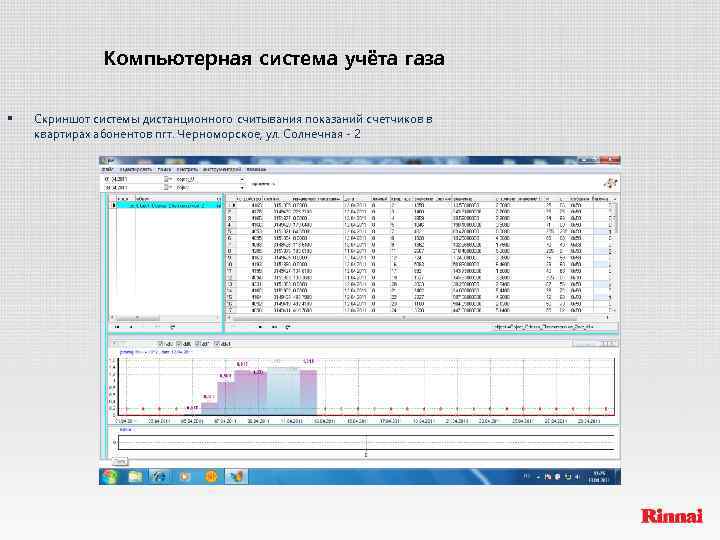Click the network icon at the toolbar's right end

coord(610,183)
